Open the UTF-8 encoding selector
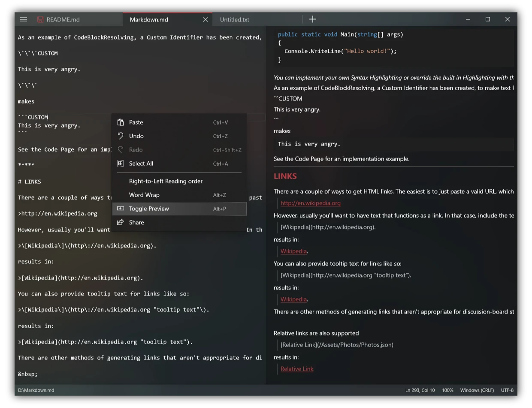This screenshot has height=408, width=532. pos(507,390)
